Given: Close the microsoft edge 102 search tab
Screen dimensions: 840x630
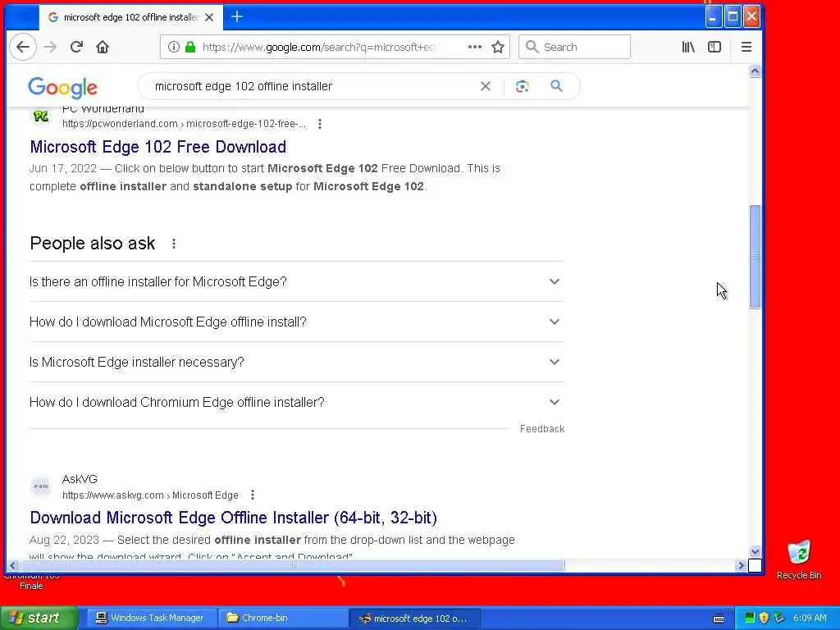Looking at the screenshot, I should (x=209, y=17).
